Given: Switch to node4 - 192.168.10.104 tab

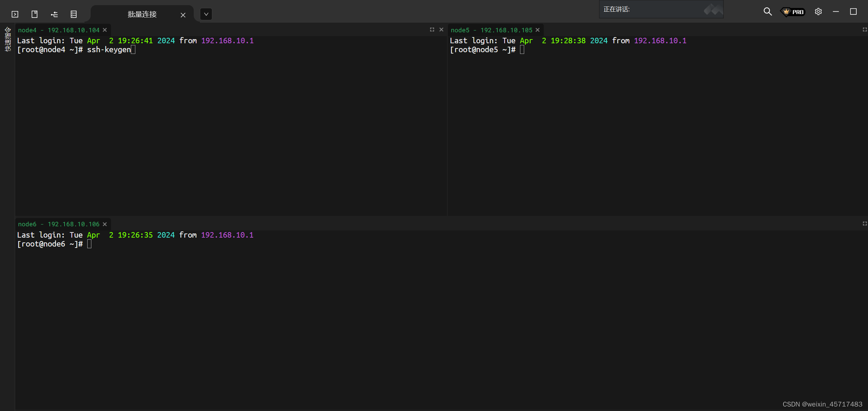Looking at the screenshot, I should click(59, 30).
